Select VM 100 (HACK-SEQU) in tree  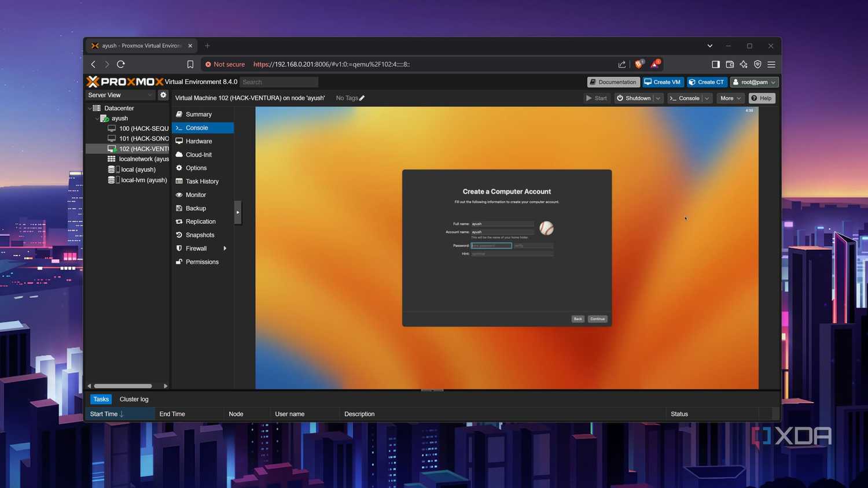click(138, 128)
